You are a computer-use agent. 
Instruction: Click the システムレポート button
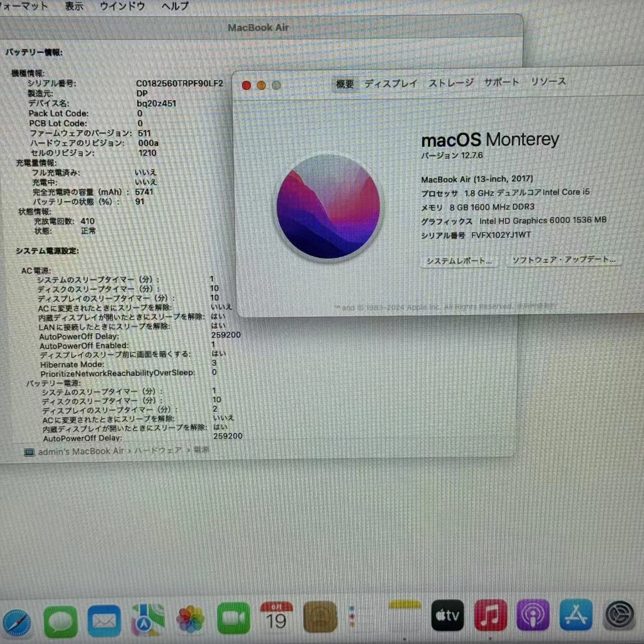(x=459, y=260)
